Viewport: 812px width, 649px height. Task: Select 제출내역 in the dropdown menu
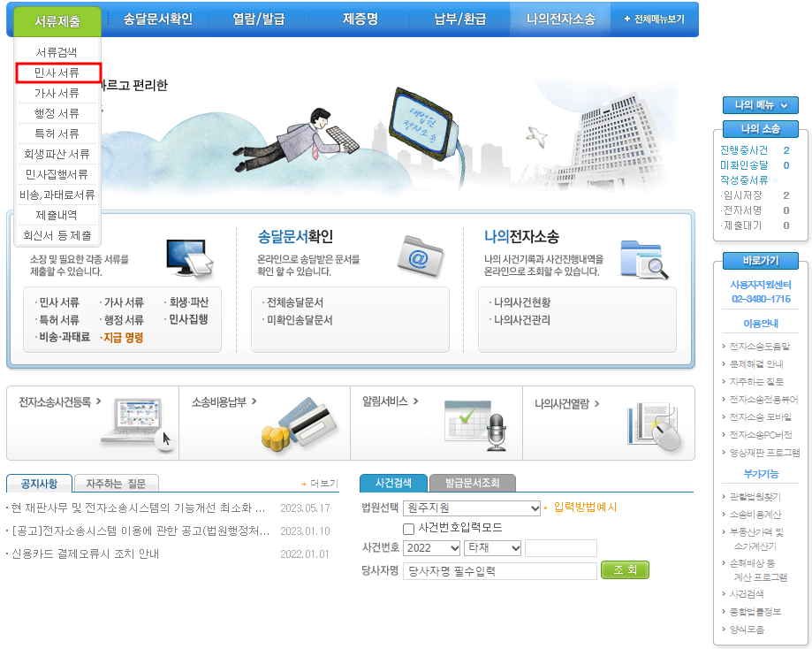(x=57, y=215)
